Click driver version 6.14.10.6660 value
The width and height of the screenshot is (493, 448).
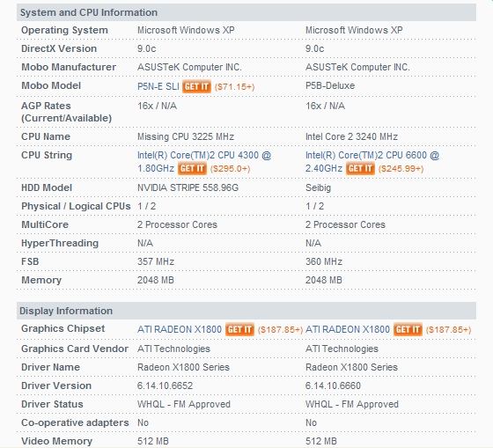tap(333, 386)
